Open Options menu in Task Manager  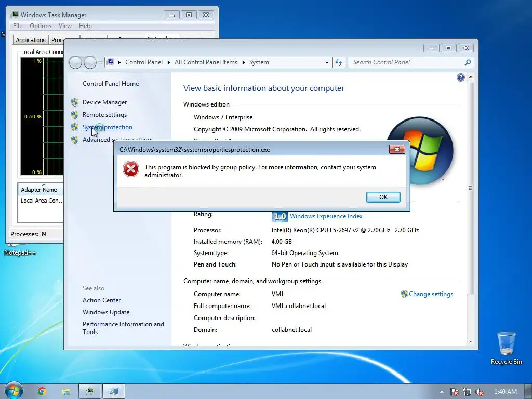click(41, 26)
